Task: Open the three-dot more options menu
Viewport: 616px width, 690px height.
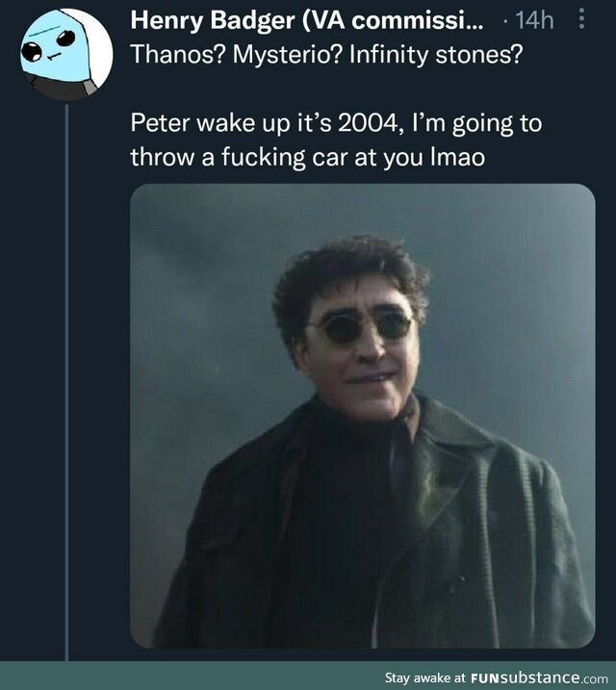Action: [581, 19]
